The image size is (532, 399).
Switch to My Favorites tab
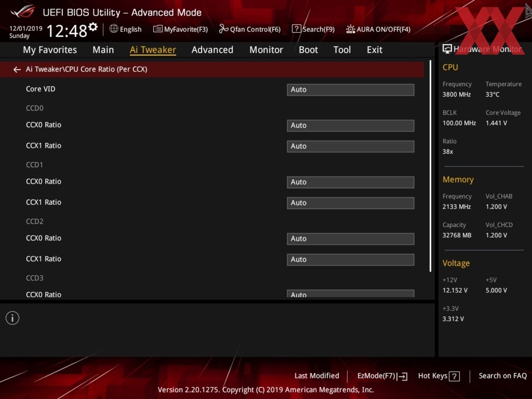coord(50,50)
